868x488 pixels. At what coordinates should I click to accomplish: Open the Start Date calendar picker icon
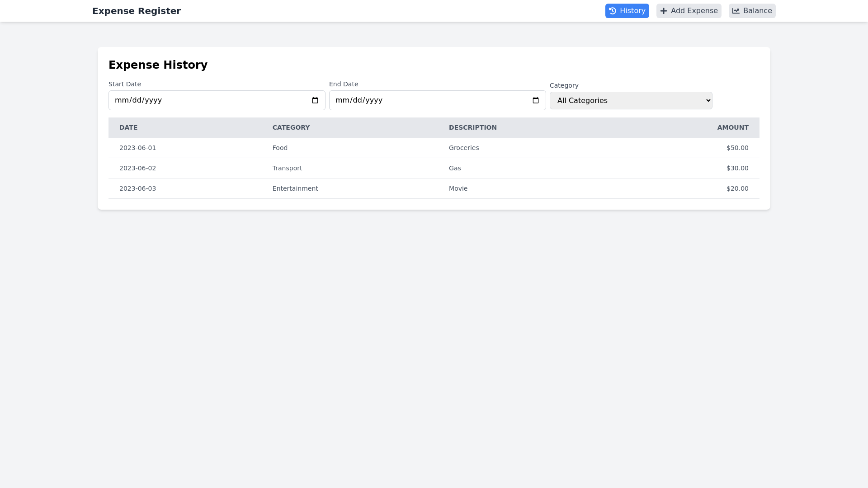(315, 100)
